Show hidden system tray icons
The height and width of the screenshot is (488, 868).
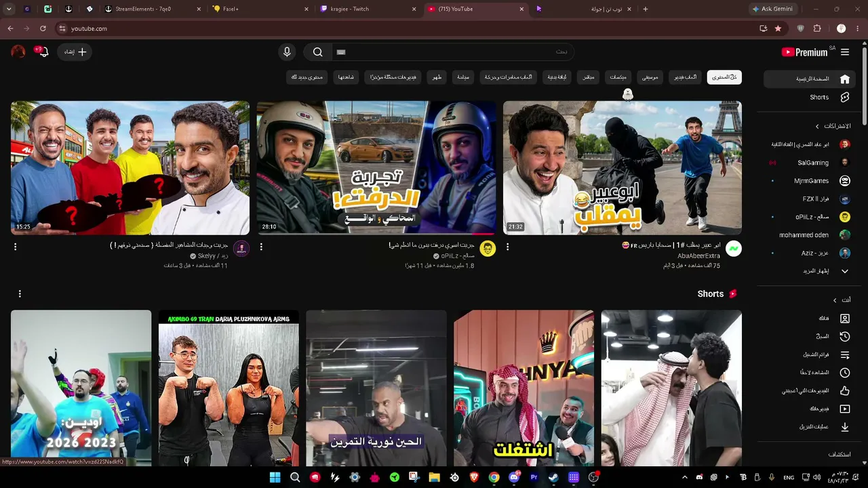[684, 477]
